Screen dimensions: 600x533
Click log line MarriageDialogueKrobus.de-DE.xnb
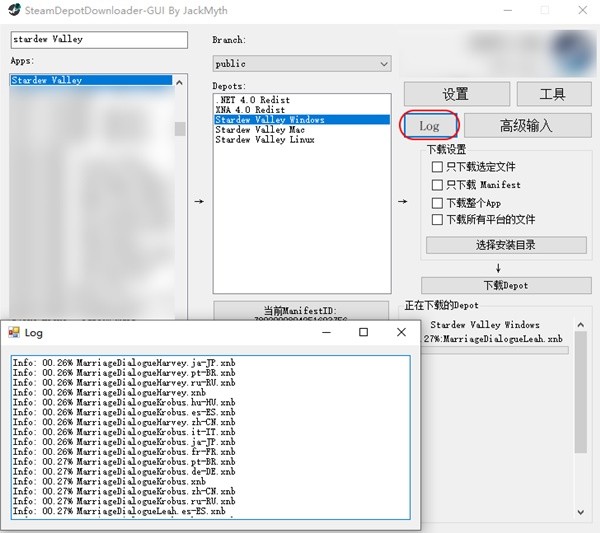click(124, 472)
